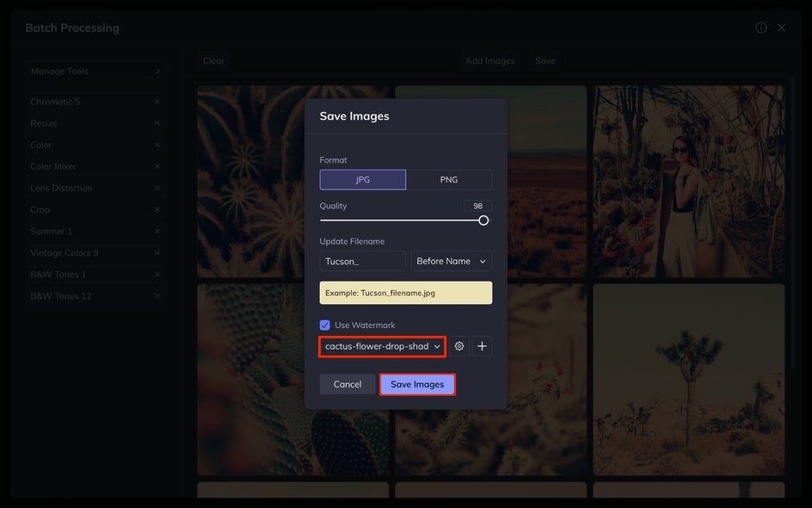Close the Batch Processing window
The width and height of the screenshot is (812, 508).
(x=781, y=28)
